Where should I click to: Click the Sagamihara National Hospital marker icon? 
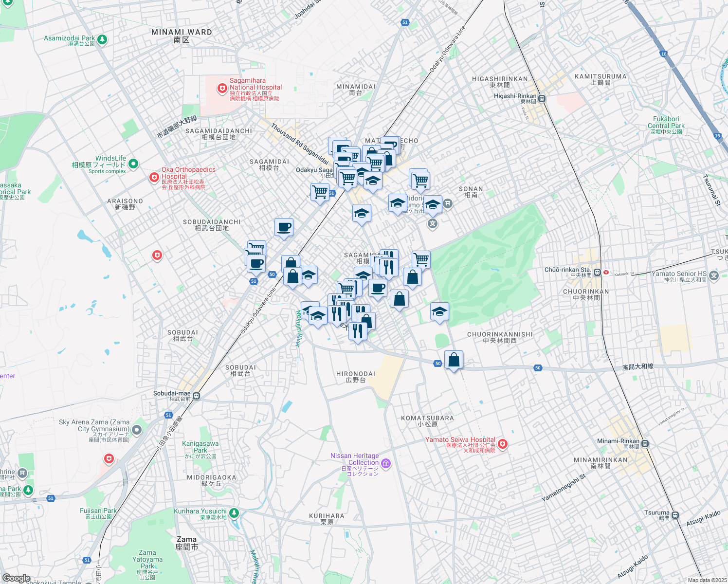click(x=222, y=88)
